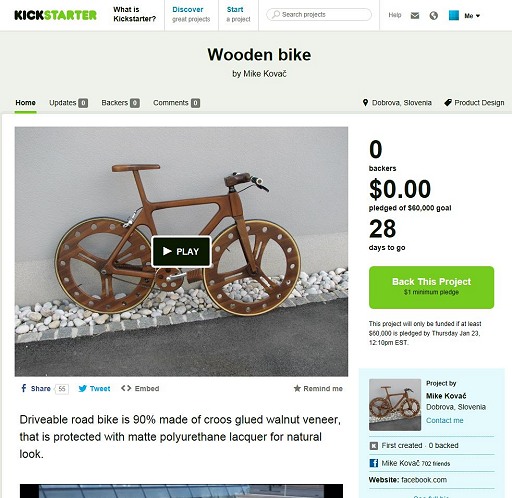Click the Embed code icon
Screen dimensions: 512x498
coord(126,388)
